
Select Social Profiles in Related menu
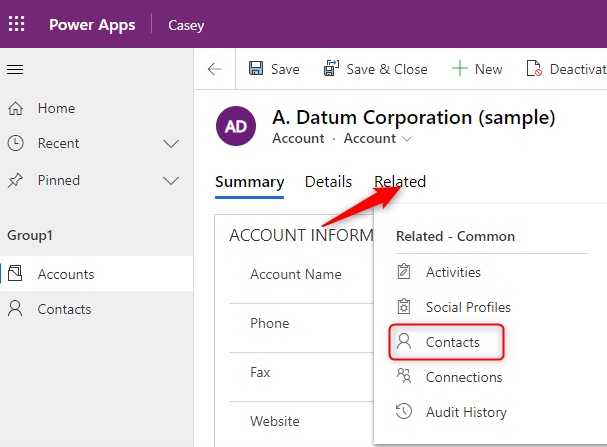[467, 307]
